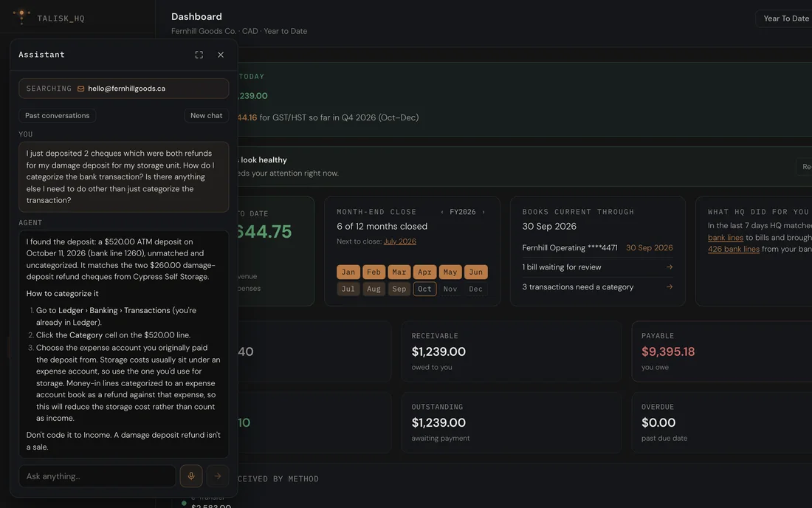812x508 pixels.
Task: Click the 'Fernhill Operating ****4471' account row
Action: [x=598, y=248]
